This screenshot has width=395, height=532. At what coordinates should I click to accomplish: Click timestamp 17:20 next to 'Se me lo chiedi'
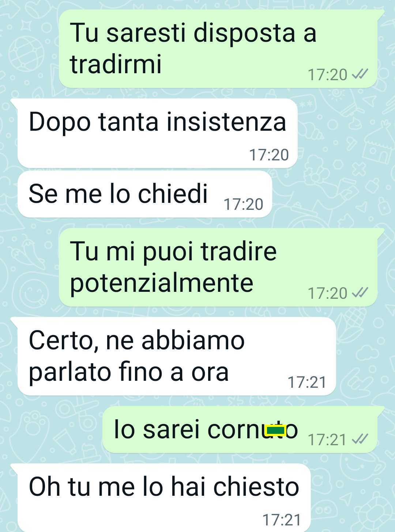coord(243,204)
